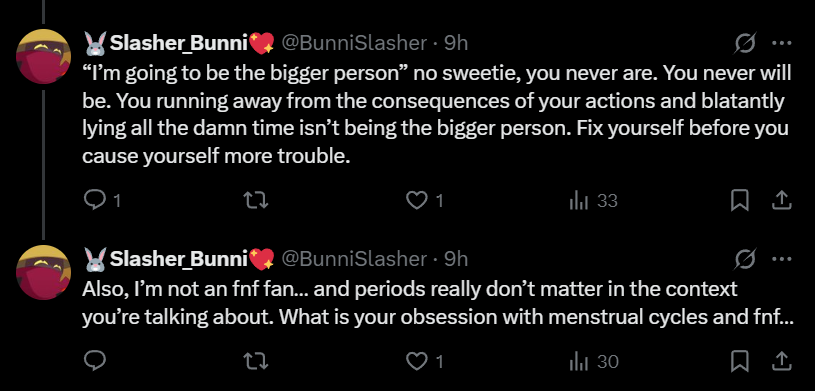
Task: Share the "bigger person" tweet
Action: (x=781, y=201)
